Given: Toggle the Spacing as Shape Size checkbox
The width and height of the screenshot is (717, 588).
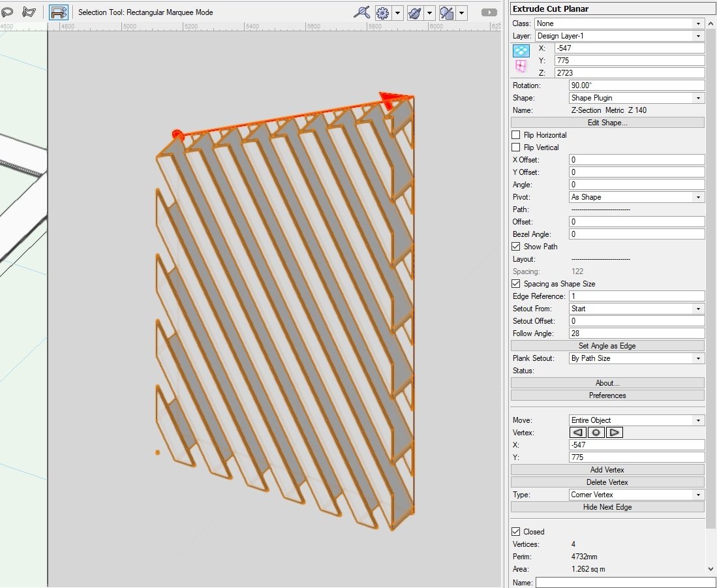Looking at the screenshot, I should (516, 284).
